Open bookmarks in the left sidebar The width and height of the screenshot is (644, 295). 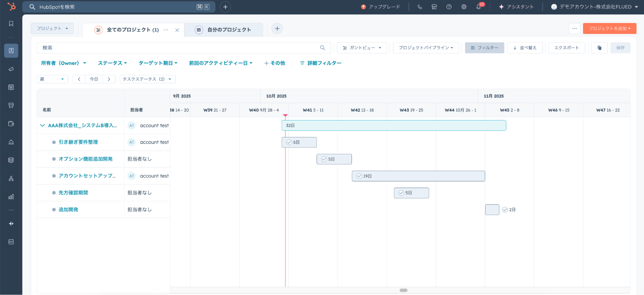tap(11, 24)
